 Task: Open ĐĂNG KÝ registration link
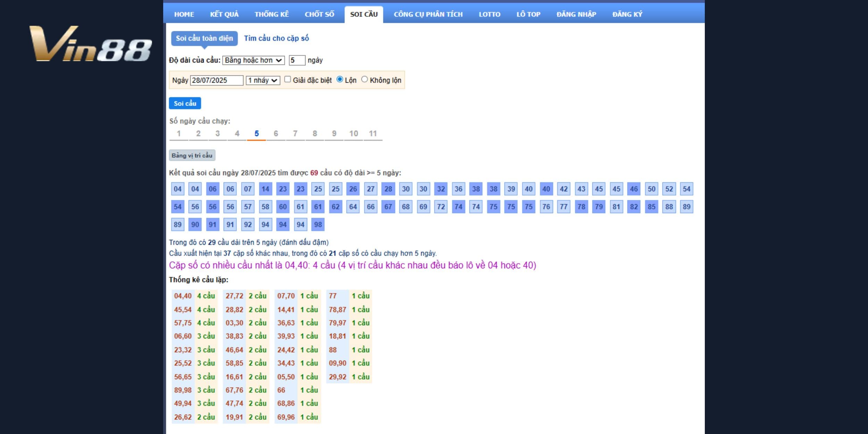point(627,14)
